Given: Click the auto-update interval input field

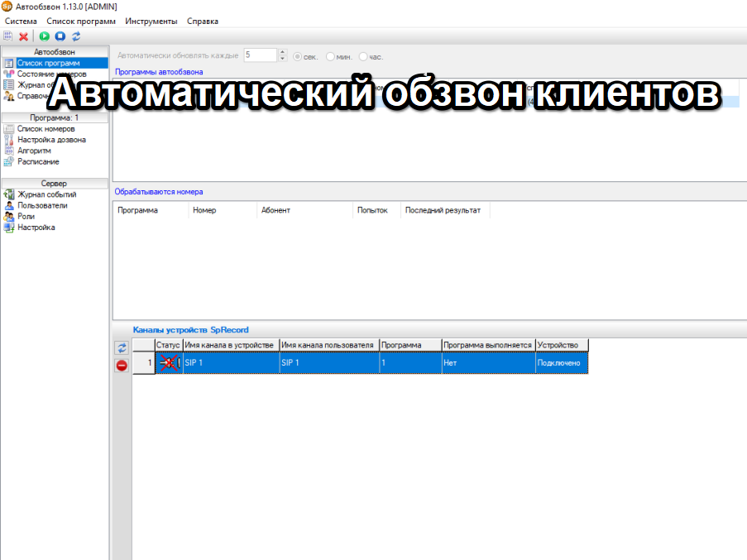Looking at the screenshot, I should [259, 55].
